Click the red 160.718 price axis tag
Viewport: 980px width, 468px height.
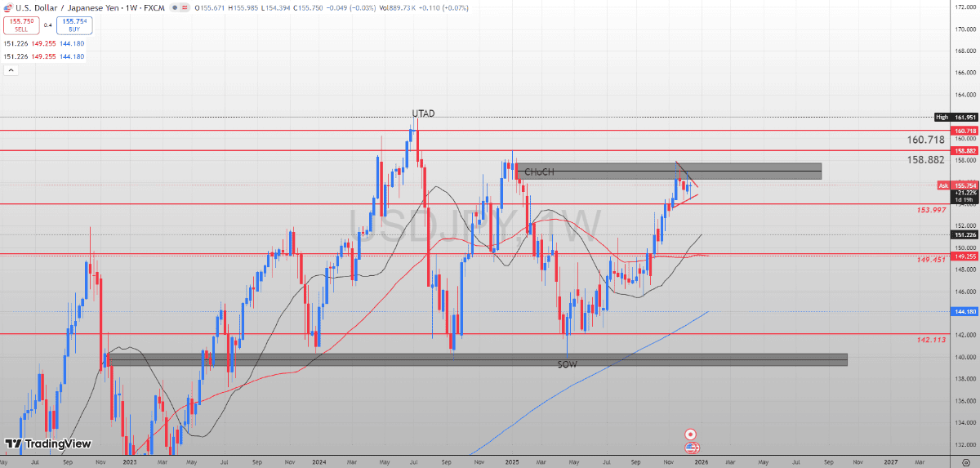[965, 131]
